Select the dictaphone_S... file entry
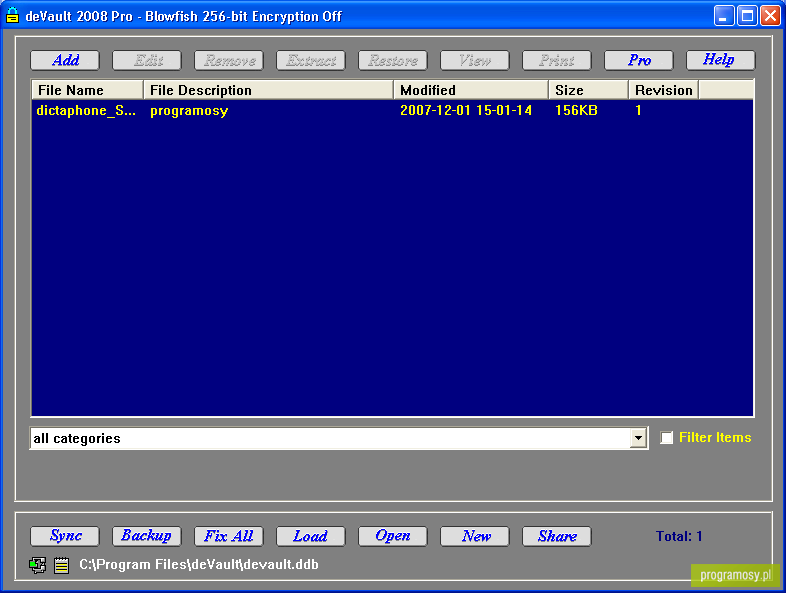786x593 pixels. 86,110
